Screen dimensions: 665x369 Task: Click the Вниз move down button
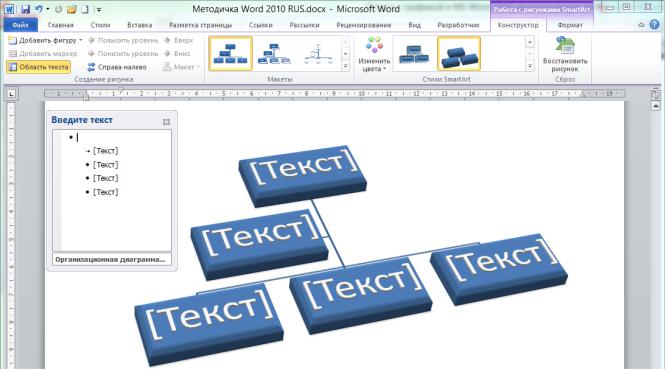[177, 54]
